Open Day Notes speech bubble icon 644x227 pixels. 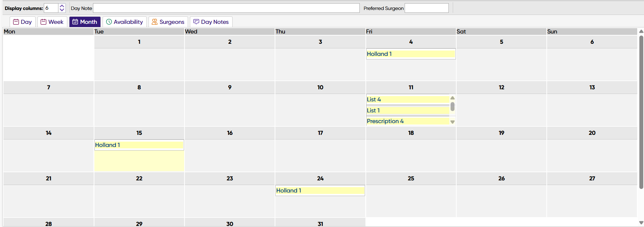(196, 22)
